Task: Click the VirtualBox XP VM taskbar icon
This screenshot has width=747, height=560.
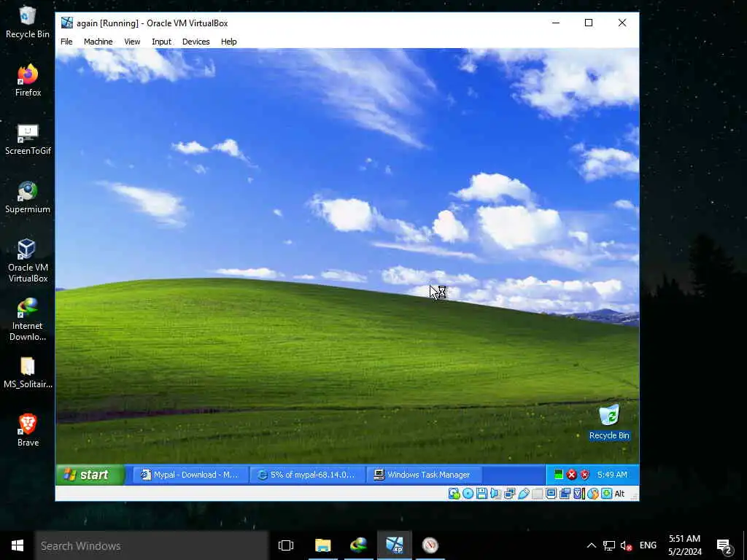Action: 395,545
